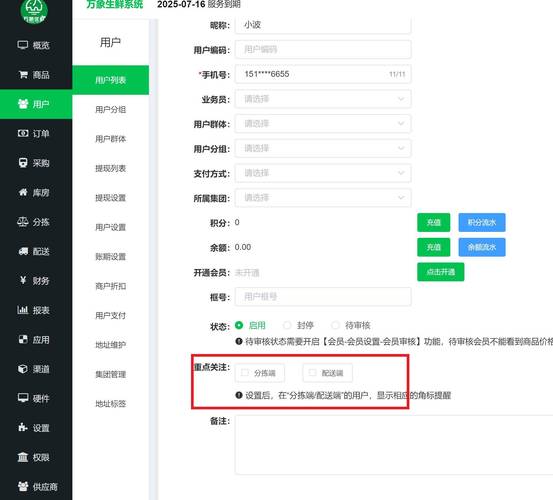553x500 pixels.
Task: Click the 配送 truck icon
Action: 23,251
